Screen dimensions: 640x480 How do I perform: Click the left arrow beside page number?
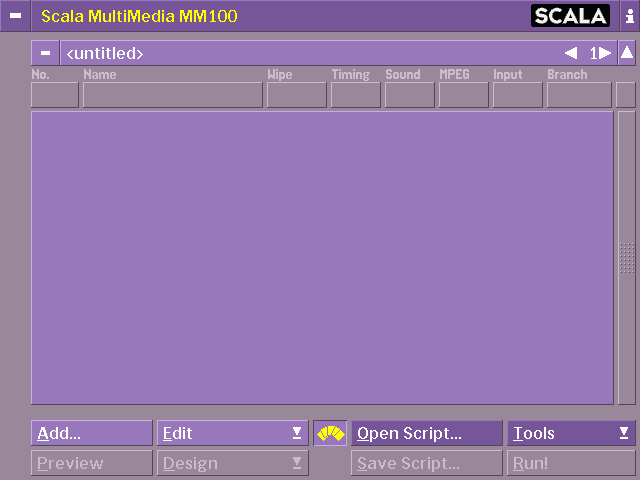571,53
